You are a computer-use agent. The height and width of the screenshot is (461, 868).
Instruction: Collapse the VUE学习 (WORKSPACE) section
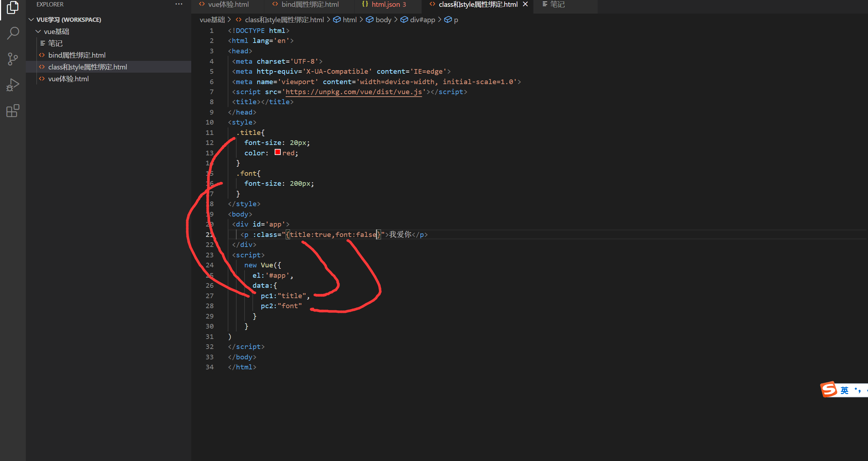click(32, 20)
